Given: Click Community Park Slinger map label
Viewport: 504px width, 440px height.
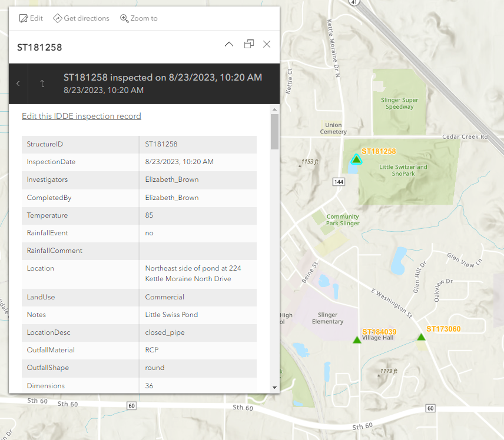Looking at the screenshot, I should point(343,220).
